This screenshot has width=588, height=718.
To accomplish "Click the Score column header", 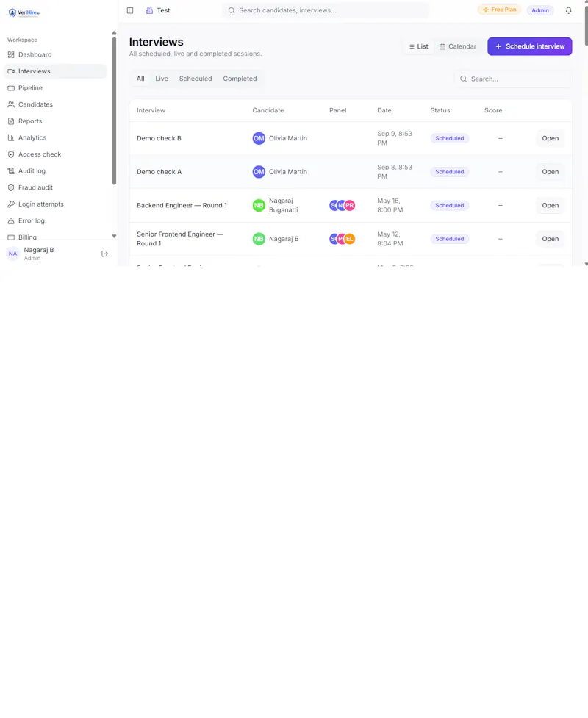I will tap(493, 110).
